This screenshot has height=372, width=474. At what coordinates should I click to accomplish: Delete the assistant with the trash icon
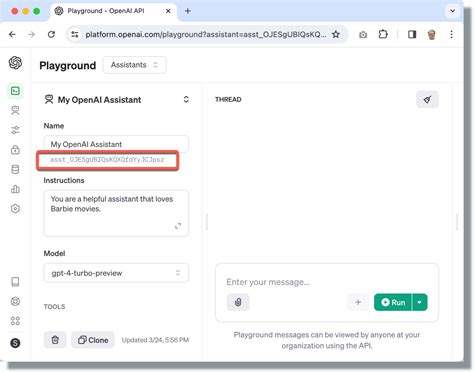tap(55, 340)
